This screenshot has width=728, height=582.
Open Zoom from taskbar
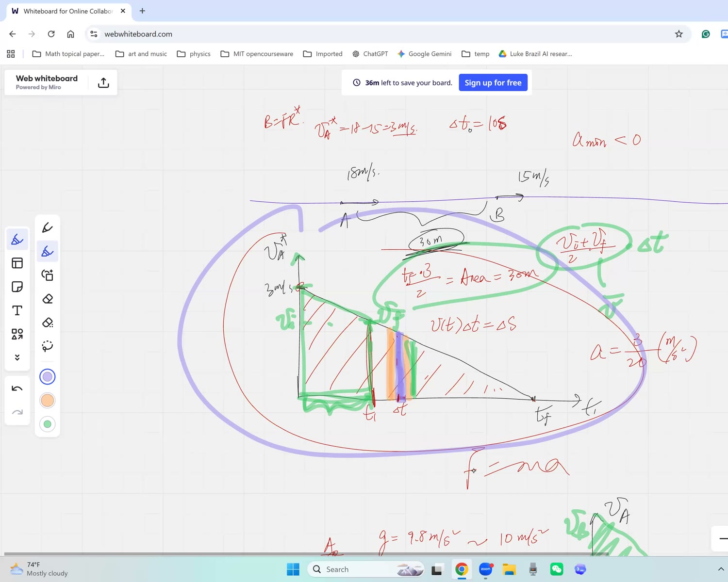click(485, 569)
